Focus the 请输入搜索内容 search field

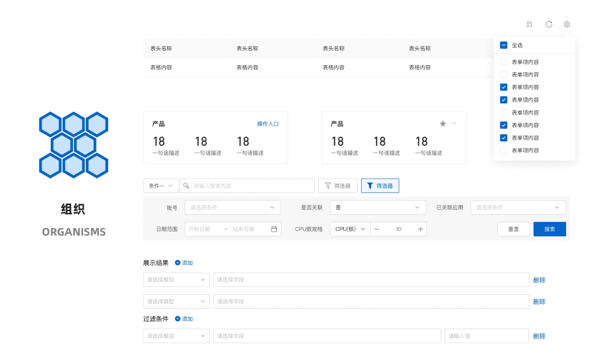tap(247, 186)
